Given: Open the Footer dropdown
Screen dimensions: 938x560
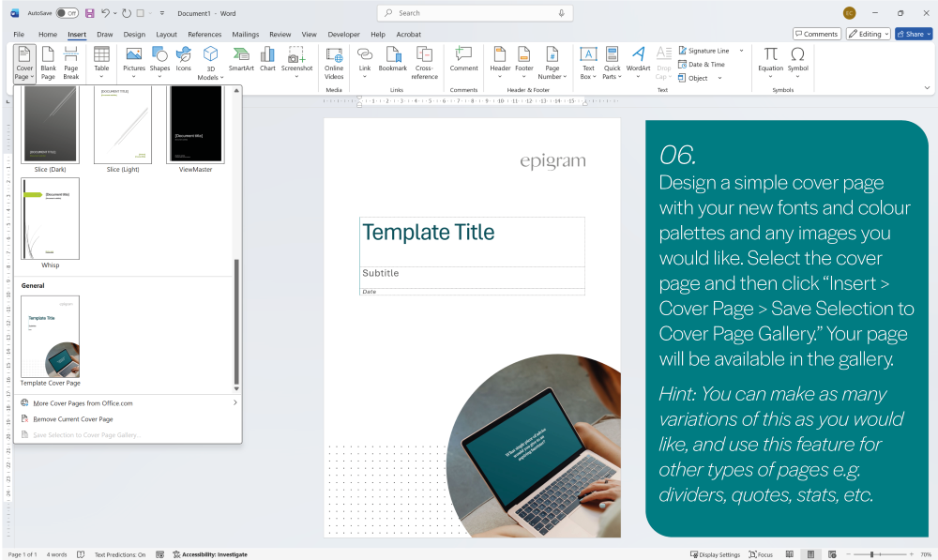Looking at the screenshot, I should pyautogui.click(x=524, y=63).
